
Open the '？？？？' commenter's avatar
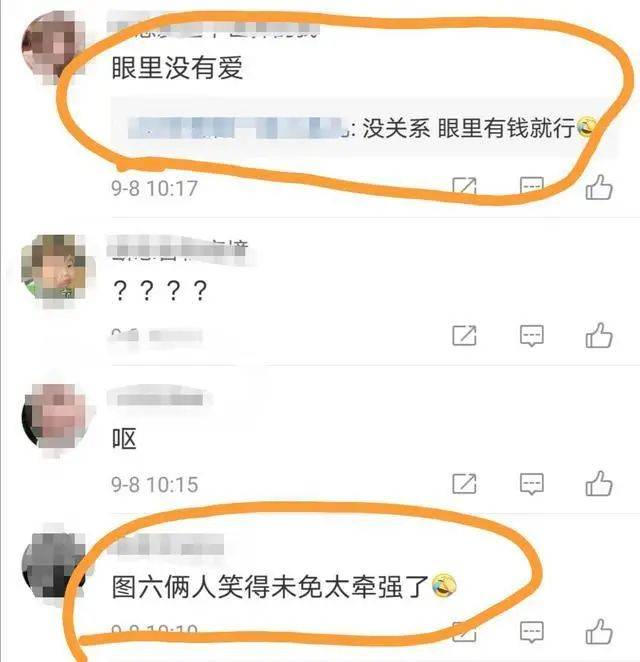pyautogui.click(x=54, y=268)
